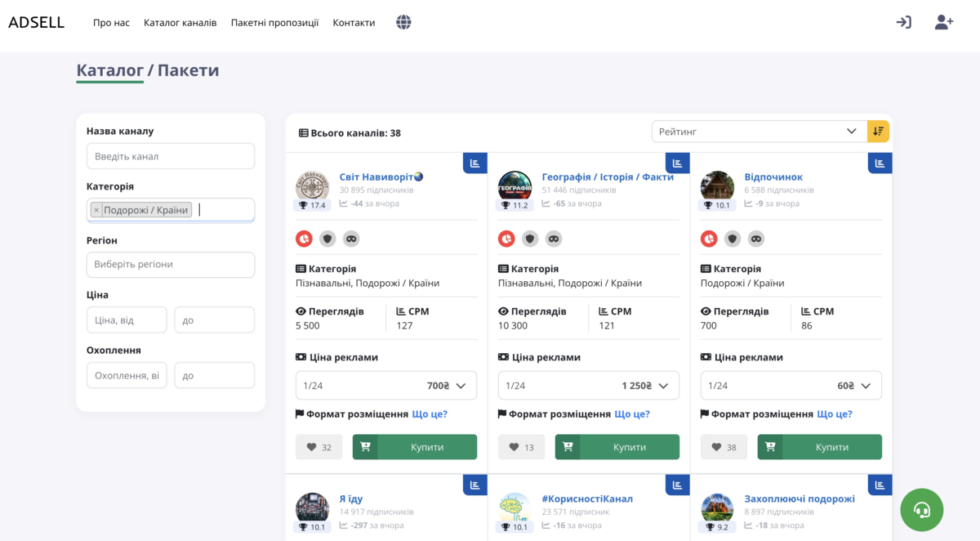Click #КорисностіКанал channel avatar
980x541 pixels.
(514, 508)
